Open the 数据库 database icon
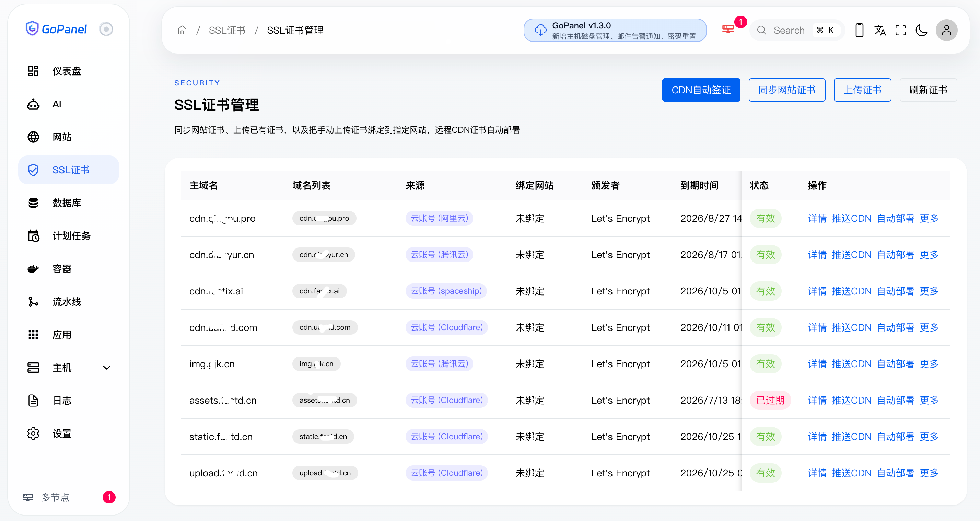The width and height of the screenshot is (980, 521). tap(33, 203)
